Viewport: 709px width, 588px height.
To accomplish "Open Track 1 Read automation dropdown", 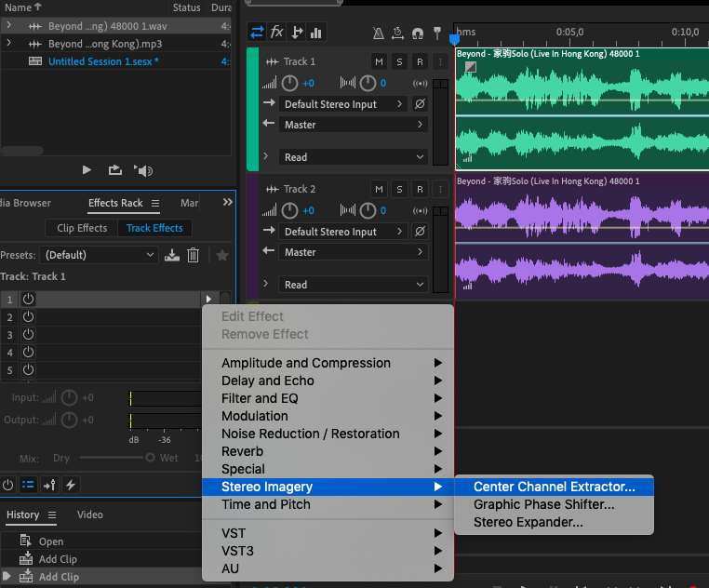I will pyautogui.click(x=354, y=157).
